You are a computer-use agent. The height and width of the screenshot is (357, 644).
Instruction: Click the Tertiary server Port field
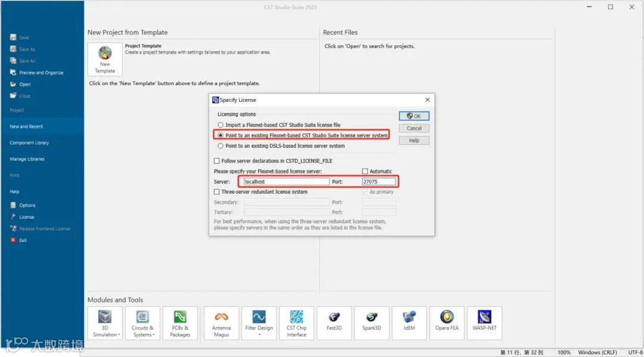click(379, 212)
